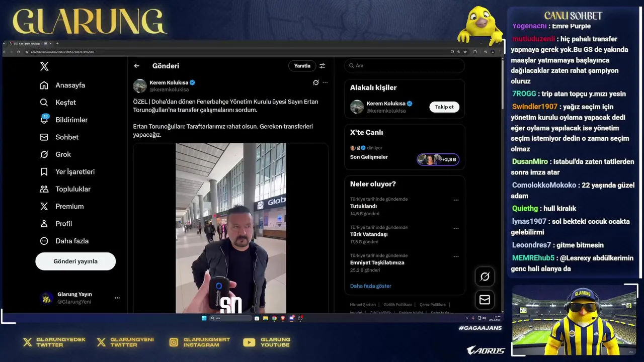Click the floating messages envelope button
The width and height of the screenshot is (644, 362).
pos(485,300)
